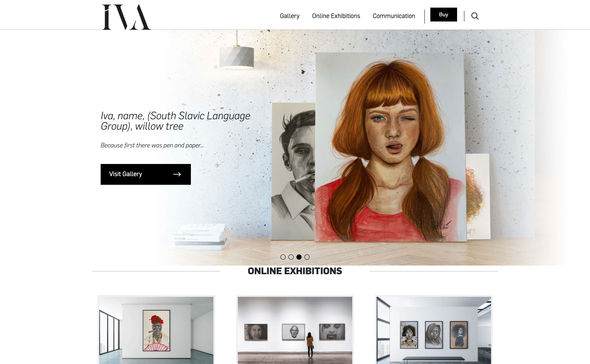Open the Gallery menu item

(x=289, y=16)
